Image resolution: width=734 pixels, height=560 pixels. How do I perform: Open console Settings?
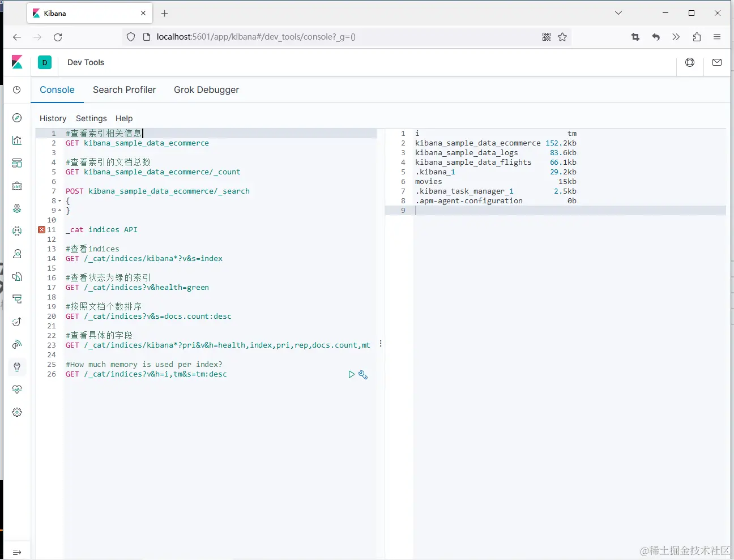(x=91, y=118)
